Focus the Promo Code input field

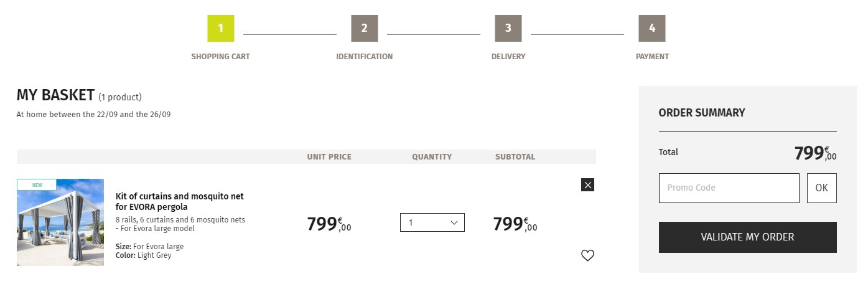pyautogui.click(x=729, y=188)
